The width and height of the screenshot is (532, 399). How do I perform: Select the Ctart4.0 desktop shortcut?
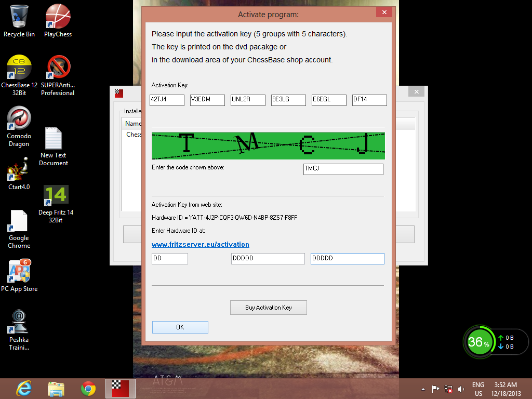click(19, 174)
